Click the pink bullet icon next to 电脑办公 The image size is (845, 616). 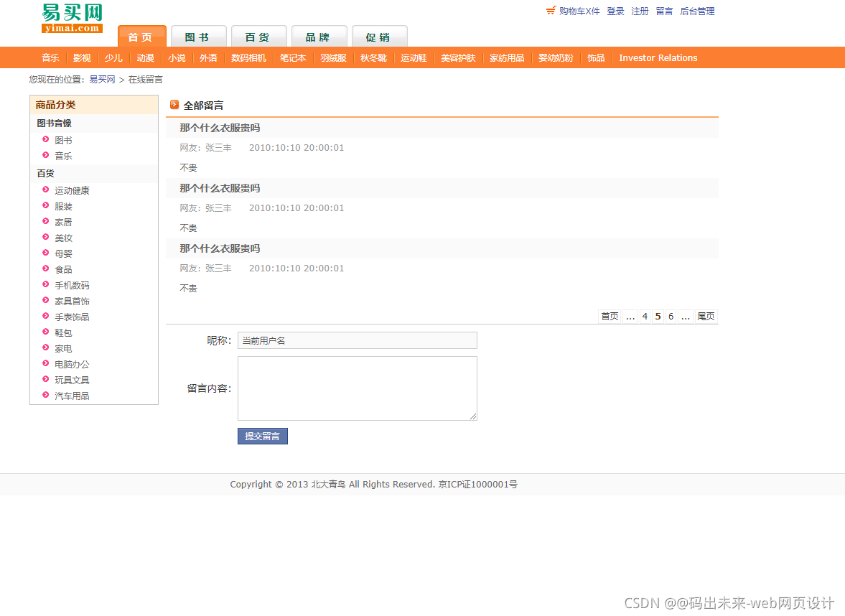[x=46, y=363]
